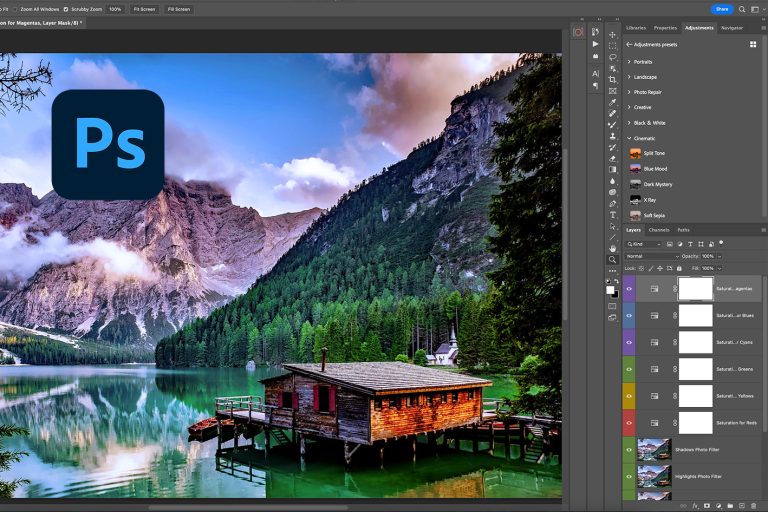
Task: Select the History Brush tool
Action: (612, 147)
